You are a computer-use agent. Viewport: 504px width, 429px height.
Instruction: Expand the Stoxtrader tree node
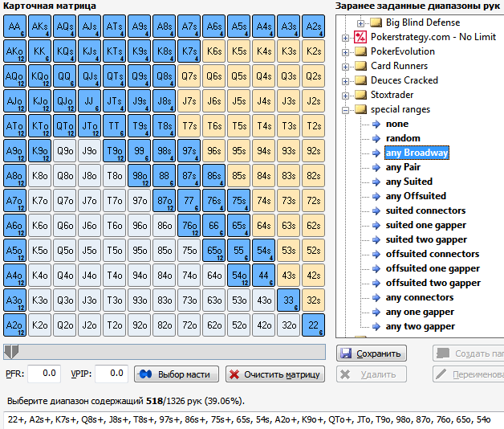point(346,96)
